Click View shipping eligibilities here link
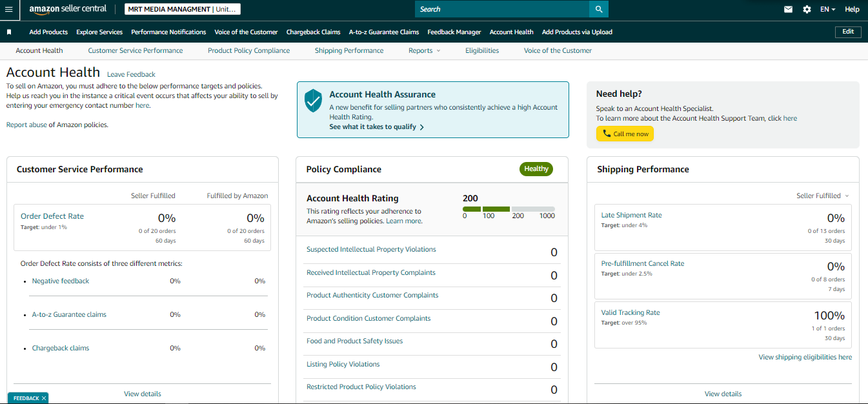 pos(805,357)
